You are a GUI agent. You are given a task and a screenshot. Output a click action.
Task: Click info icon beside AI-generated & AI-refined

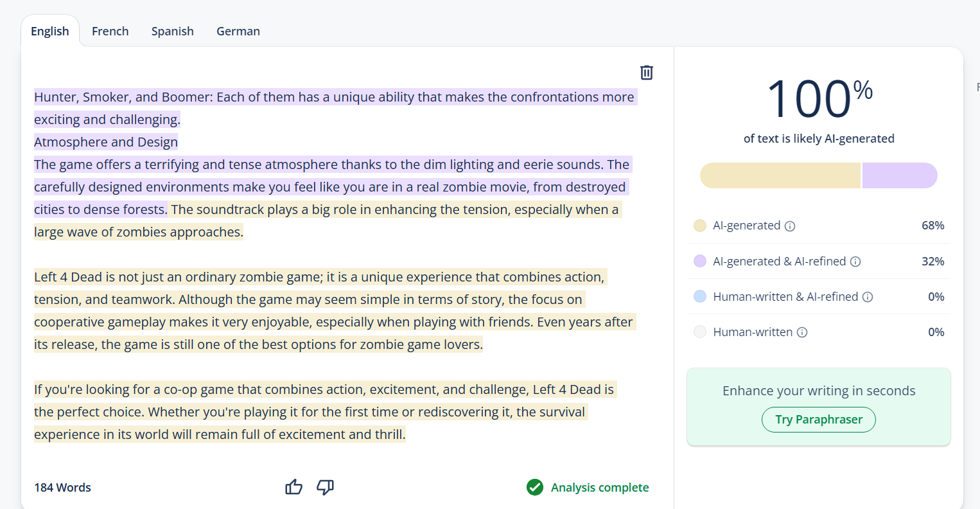click(855, 262)
